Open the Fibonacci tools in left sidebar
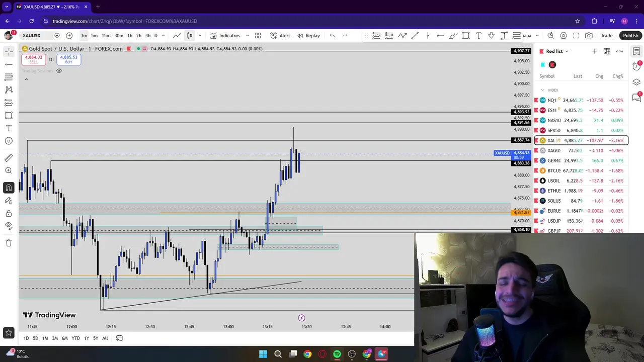 tap(9, 77)
